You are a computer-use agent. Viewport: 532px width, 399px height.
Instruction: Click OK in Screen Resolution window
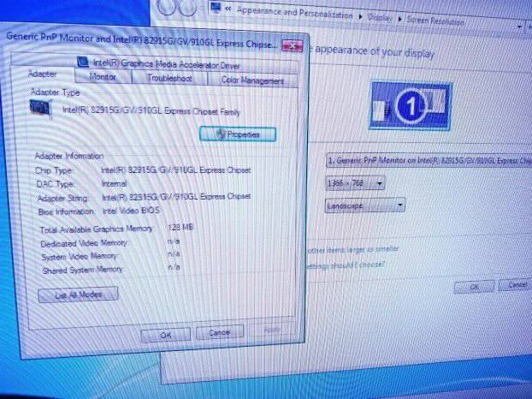point(474,287)
